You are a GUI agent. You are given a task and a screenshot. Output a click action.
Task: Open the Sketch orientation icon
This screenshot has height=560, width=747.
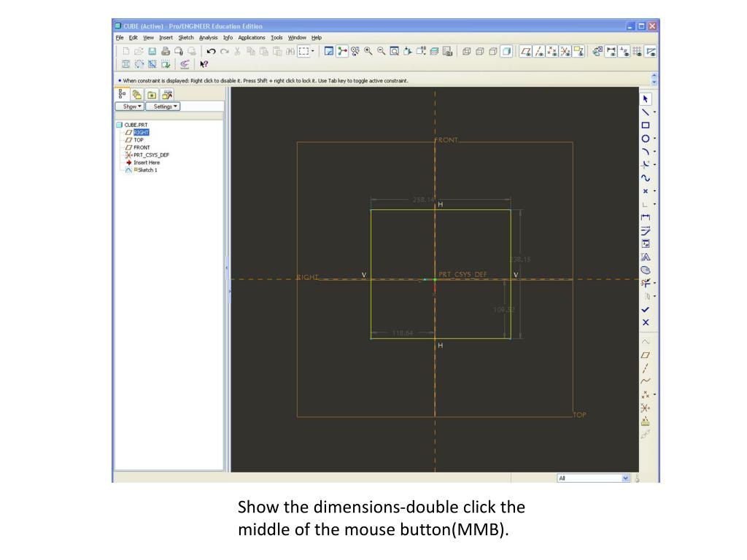pyautogui.click(x=597, y=52)
